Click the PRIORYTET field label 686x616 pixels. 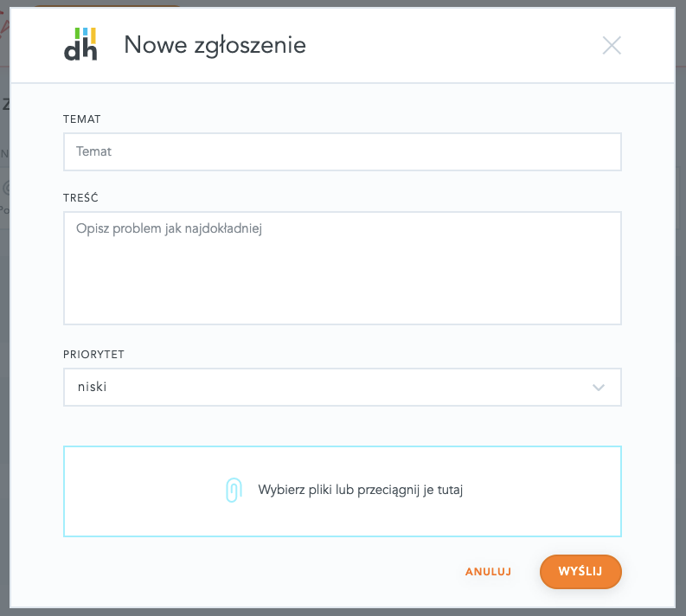coord(93,355)
